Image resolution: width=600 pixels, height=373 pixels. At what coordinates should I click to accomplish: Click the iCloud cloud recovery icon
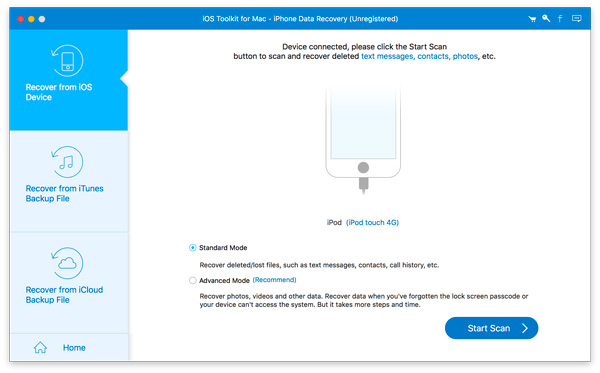coord(67,263)
